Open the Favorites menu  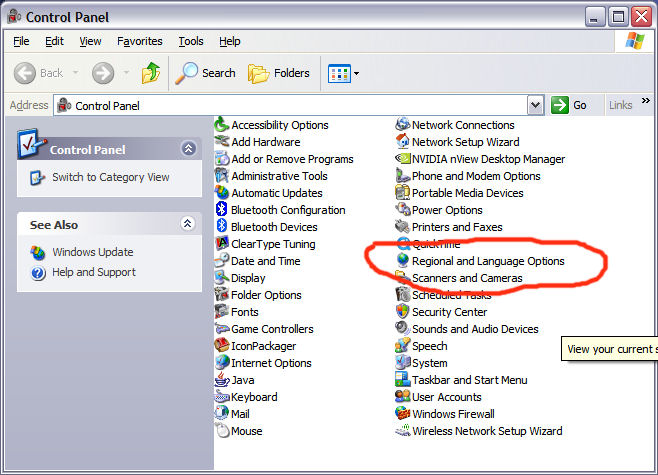pos(140,41)
